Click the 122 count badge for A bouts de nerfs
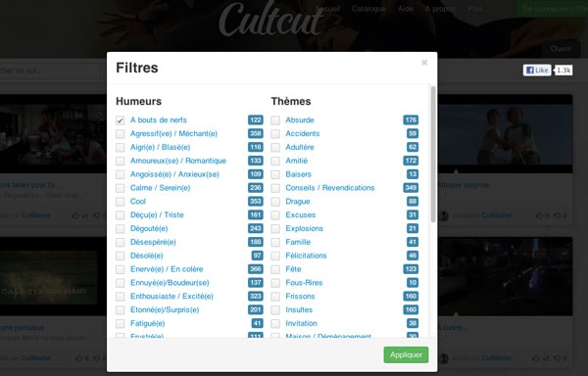Viewport: 588px width, 376px height. coord(256,119)
